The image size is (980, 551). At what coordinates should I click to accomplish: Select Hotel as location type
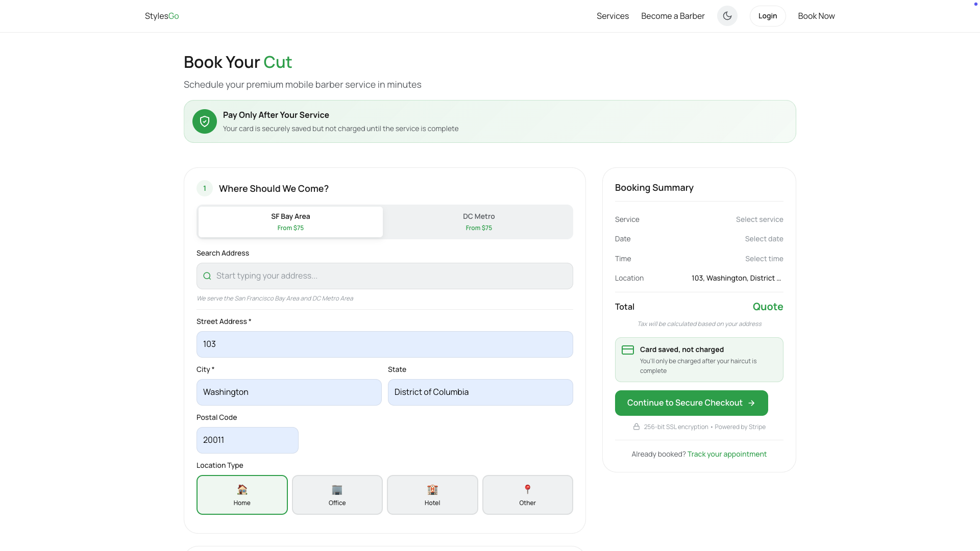click(432, 495)
